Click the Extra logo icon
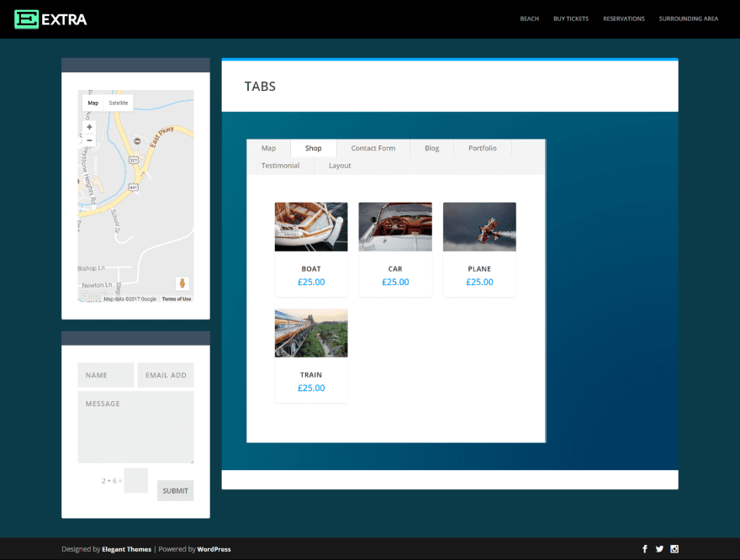Image resolution: width=740 pixels, height=560 pixels. click(26, 19)
